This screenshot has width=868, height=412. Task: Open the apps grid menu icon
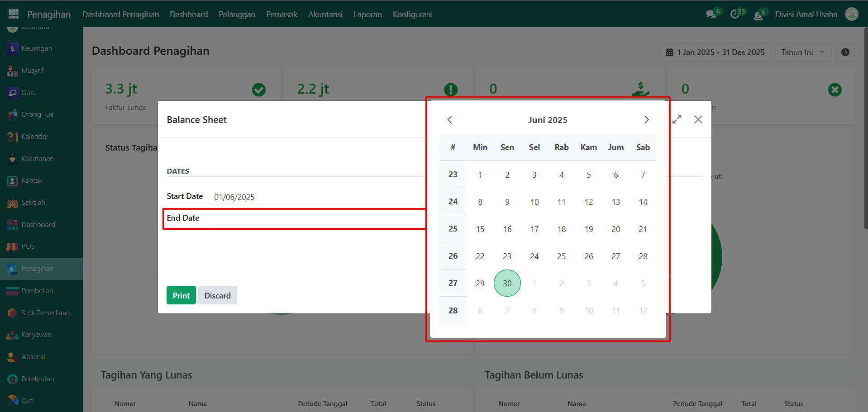[x=14, y=14]
